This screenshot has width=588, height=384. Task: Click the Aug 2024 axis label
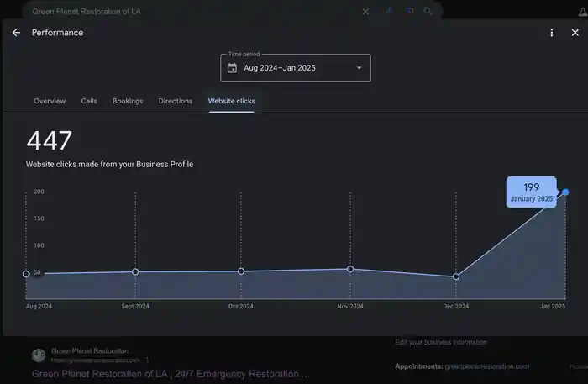pos(39,306)
